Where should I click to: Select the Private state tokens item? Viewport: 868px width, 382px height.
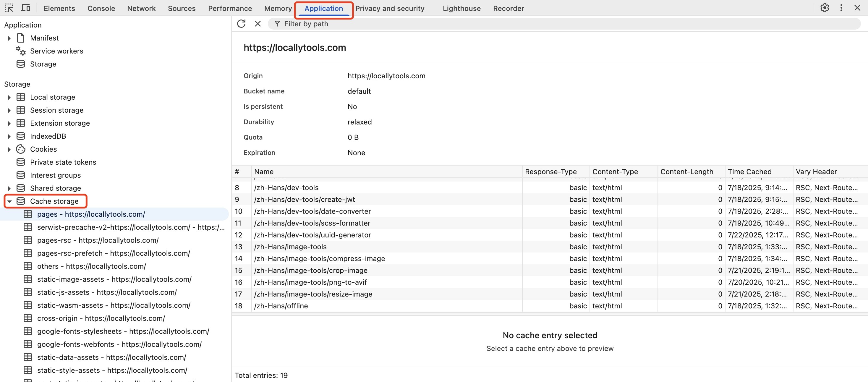(x=63, y=162)
